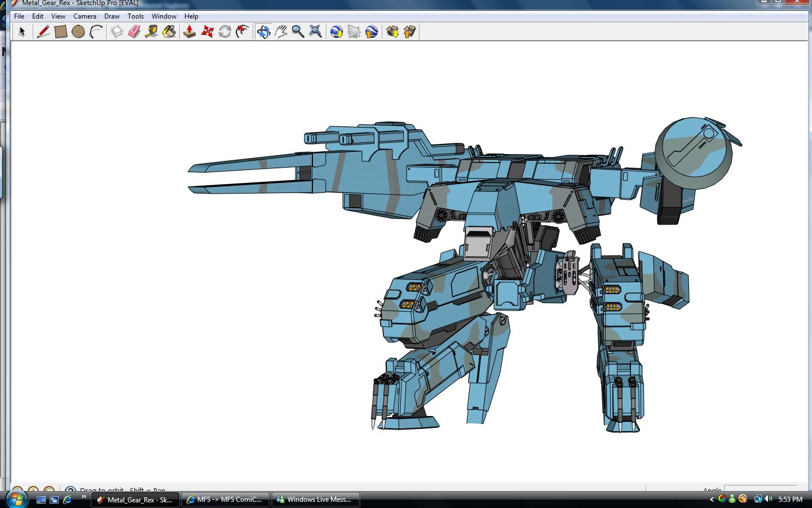The image size is (812, 508).
Task: Click the Make Component icon
Action: 117,32
